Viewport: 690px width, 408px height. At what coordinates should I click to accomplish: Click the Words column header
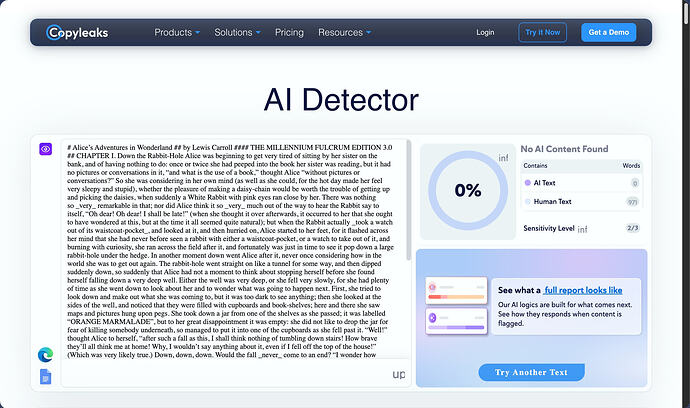[x=631, y=165]
